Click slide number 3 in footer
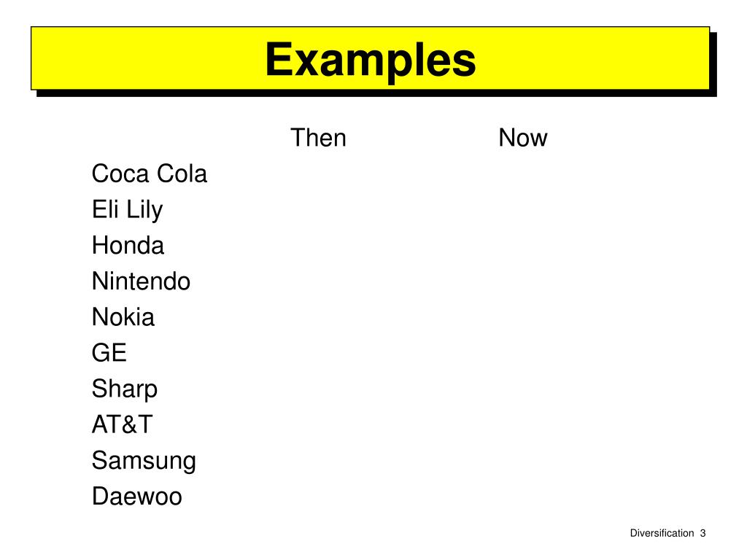Image resolution: width=747 pixels, height=560 pixels. click(703, 533)
